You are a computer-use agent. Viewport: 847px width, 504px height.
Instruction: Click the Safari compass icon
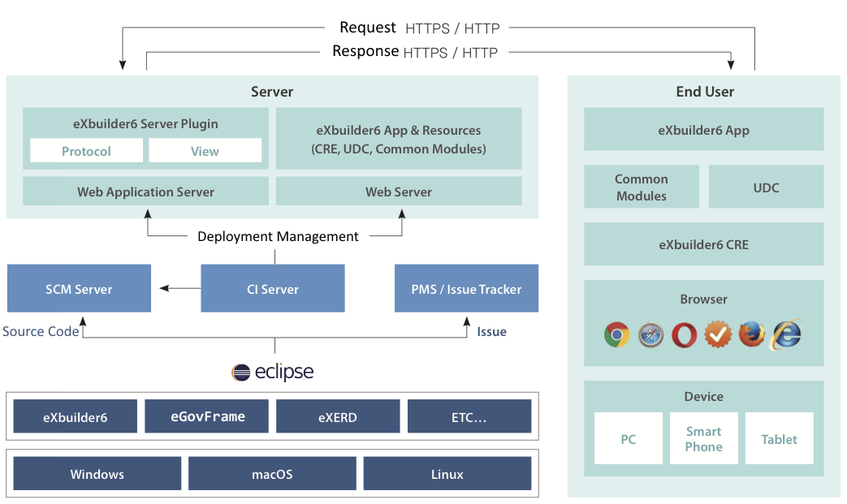[650, 334]
